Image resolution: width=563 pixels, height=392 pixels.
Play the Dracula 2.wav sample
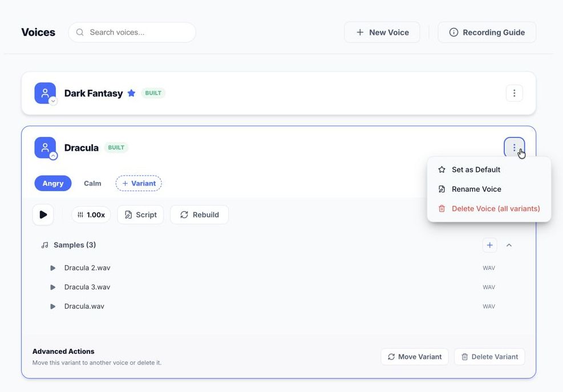(x=52, y=268)
